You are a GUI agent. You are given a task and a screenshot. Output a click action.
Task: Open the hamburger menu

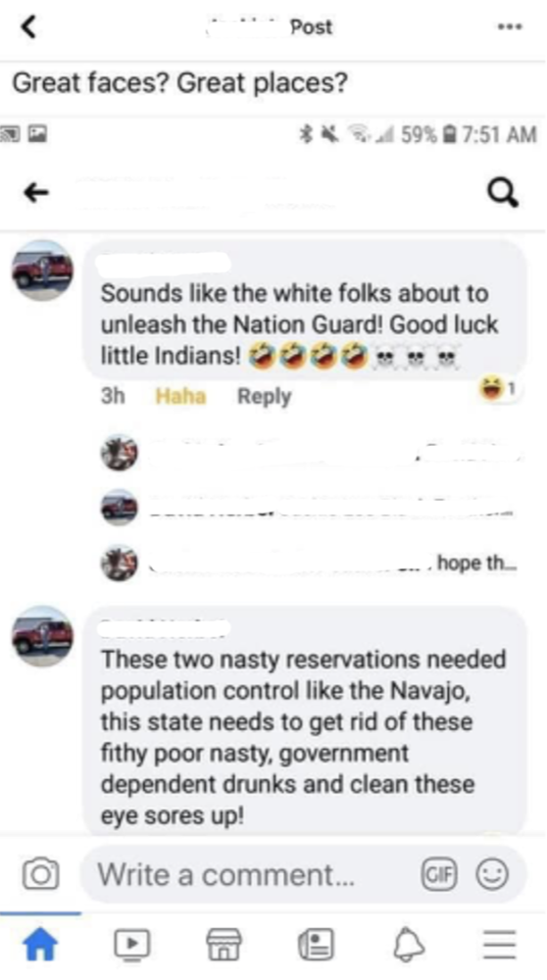point(500,943)
